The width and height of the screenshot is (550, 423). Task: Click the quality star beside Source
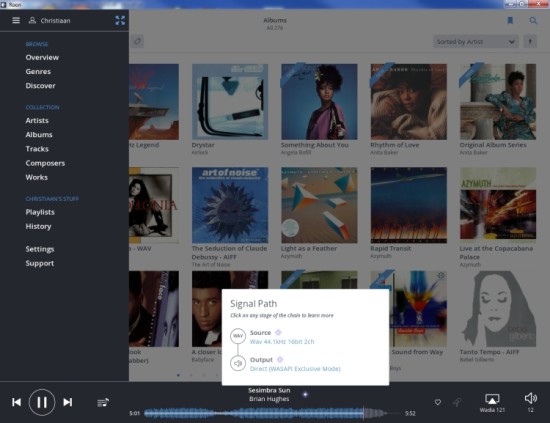click(278, 332)
